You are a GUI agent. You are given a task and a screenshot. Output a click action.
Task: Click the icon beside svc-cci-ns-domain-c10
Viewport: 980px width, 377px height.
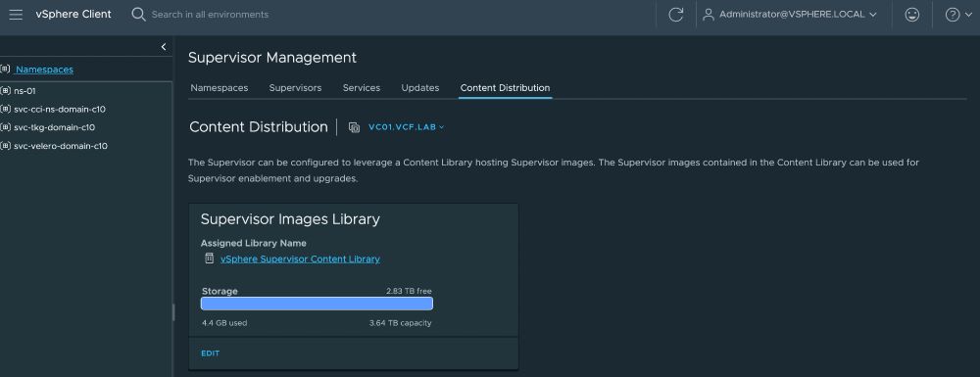(6, 110)
